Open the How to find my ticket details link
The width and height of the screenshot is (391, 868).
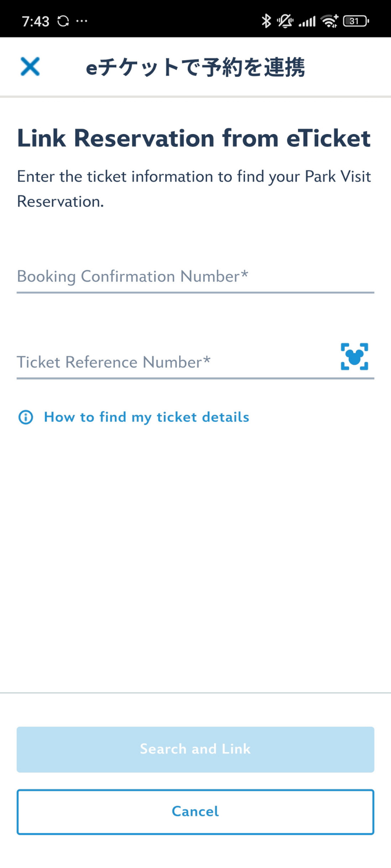point(146,417)
